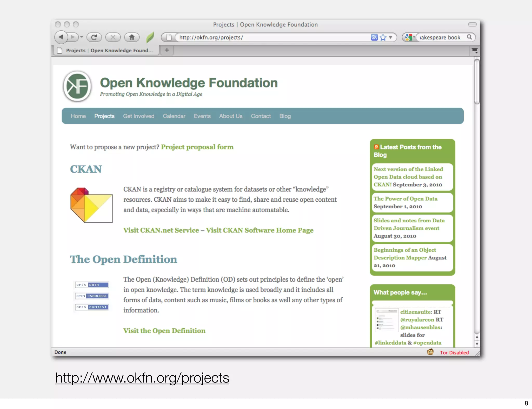Open a new tab with the plus button

167,50
